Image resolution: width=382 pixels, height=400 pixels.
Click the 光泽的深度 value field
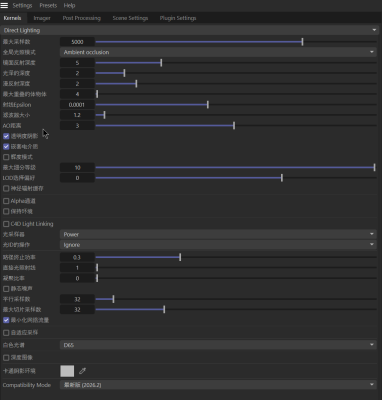coord(77,73)
